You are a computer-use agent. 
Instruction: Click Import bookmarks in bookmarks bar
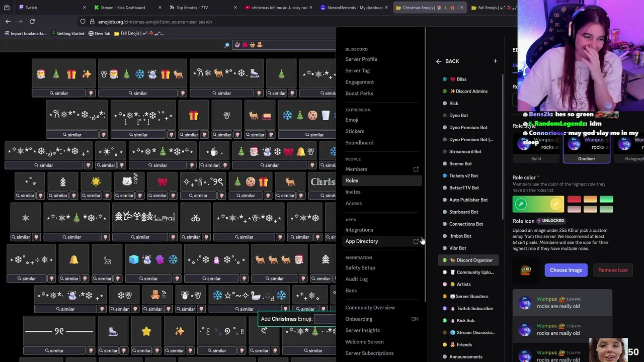click(25, 33)
